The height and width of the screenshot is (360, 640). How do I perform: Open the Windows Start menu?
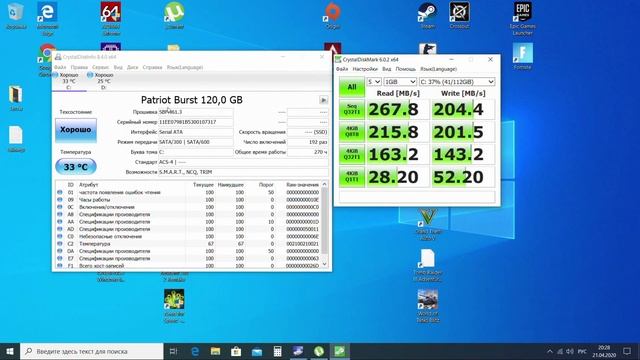click(x=10, y=351)
